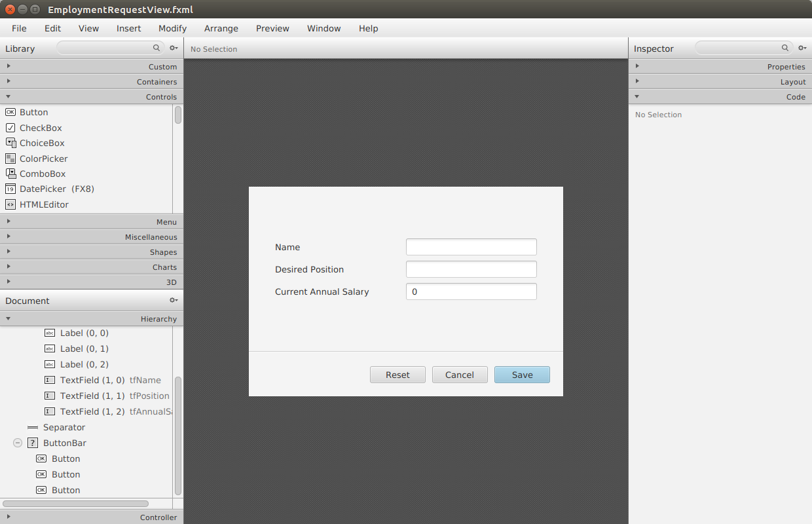812x524 pixels.
Task: Click the Reset button in the form
Action: click(x=397, y=375)
